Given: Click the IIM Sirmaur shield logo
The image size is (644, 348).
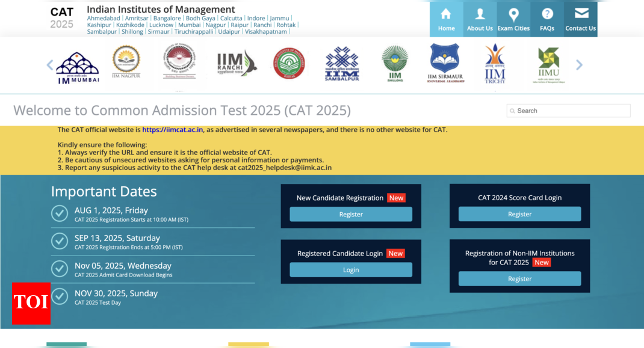Looking at the screenshot, I should point(445,63).
